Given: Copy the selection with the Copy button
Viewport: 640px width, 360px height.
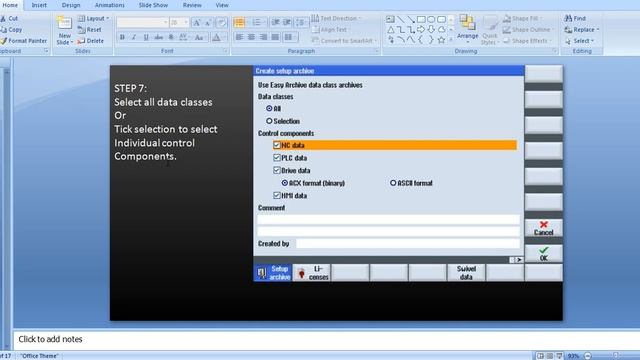Looking at the screenshot, I should [x=11, y=29].
